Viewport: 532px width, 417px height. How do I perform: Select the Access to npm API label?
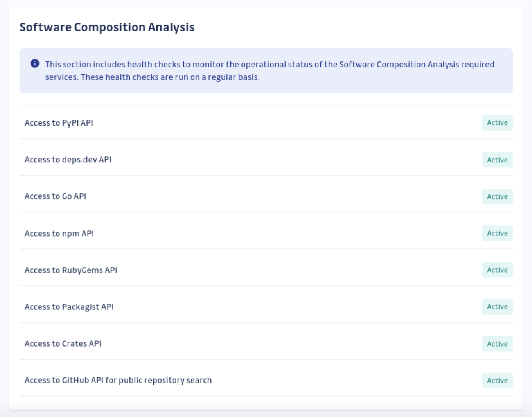[x=59, y=234]
